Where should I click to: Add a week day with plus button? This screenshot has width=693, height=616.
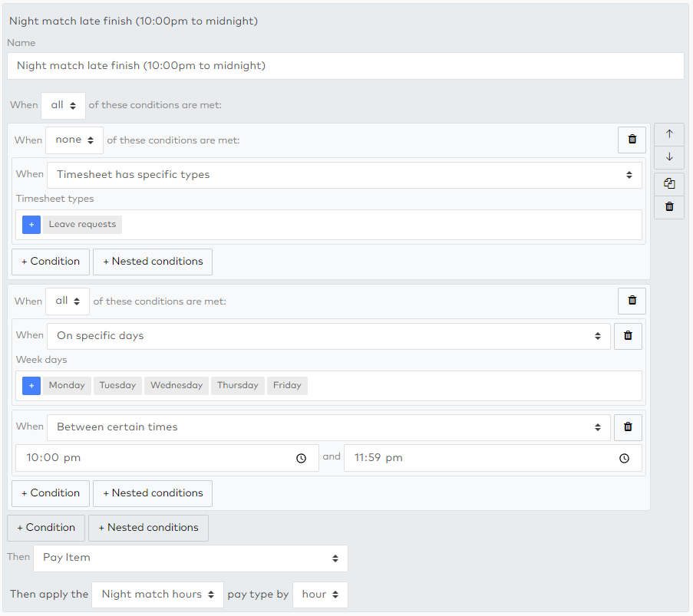31,386
